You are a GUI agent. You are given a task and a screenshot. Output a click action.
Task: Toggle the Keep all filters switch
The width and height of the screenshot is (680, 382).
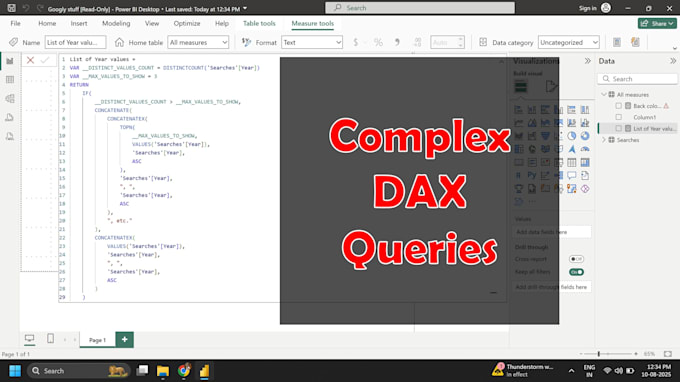point(576,272)
